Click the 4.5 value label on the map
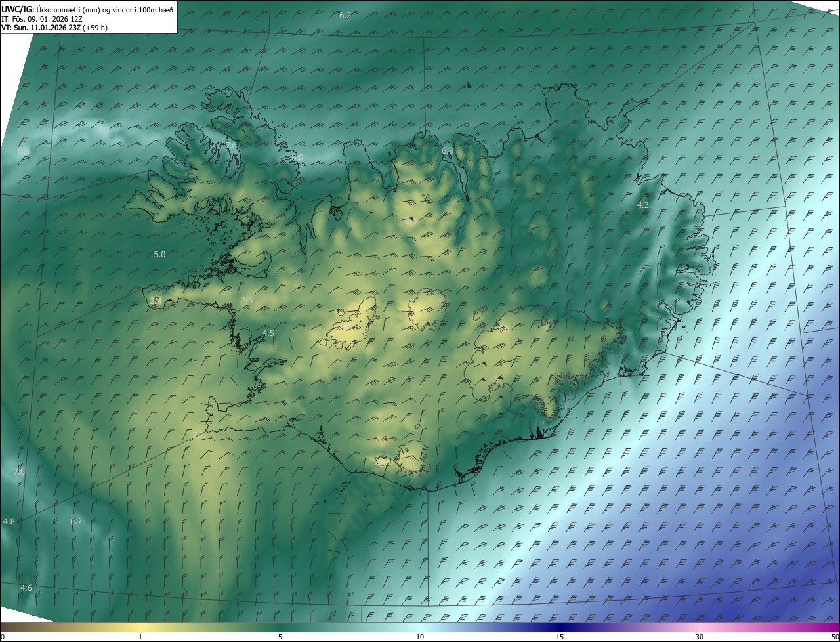 click(268, 333)
